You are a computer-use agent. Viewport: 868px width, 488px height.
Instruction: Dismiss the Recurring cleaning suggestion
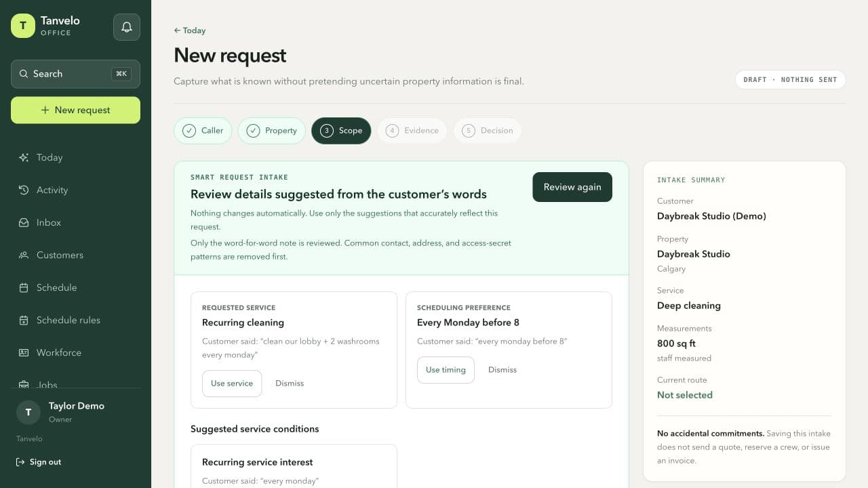(290, 384)
